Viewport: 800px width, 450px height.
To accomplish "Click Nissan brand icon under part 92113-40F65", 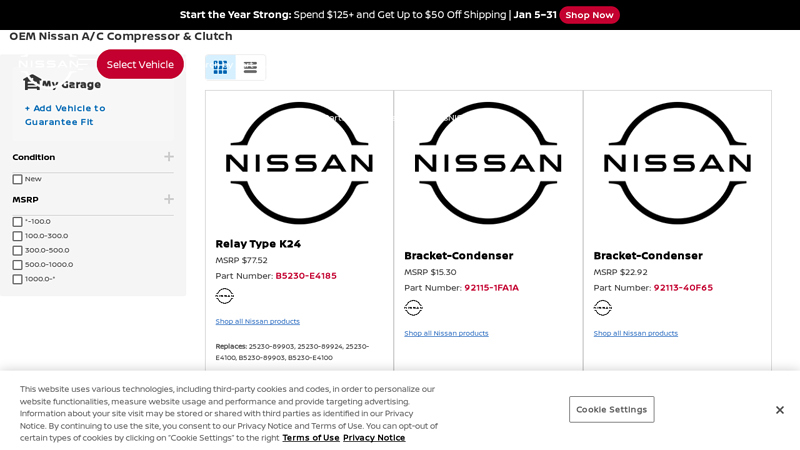I will point(602,308).
